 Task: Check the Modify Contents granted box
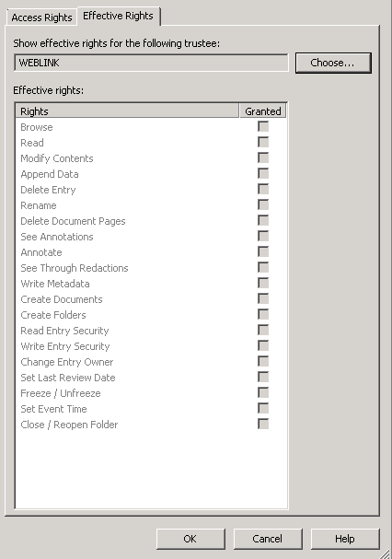tap(263, 157)
